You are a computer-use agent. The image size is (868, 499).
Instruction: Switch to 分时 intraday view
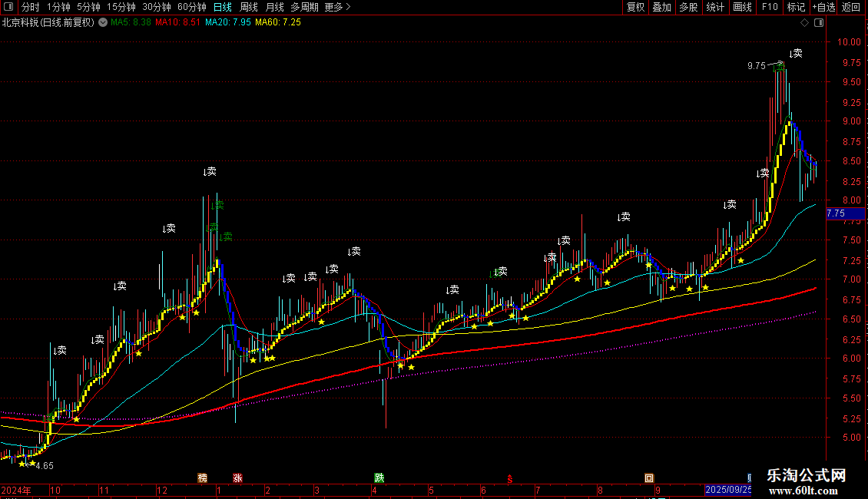[31, 7]
